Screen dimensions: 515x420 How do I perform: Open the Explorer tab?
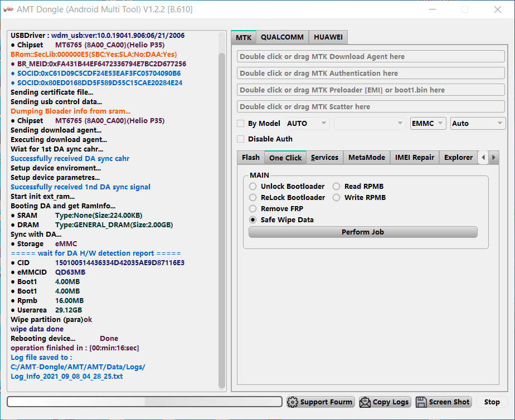pyautogui.click(x=458, y=158)
